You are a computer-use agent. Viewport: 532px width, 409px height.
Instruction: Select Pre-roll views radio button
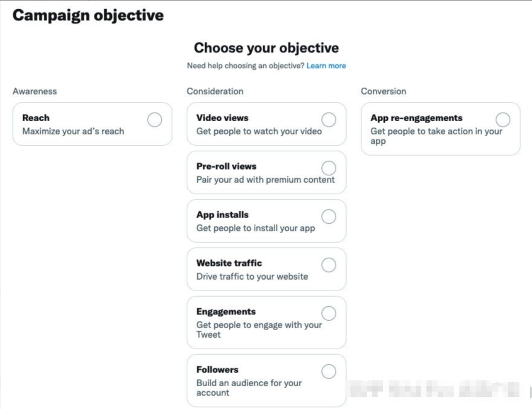point(329,168)
